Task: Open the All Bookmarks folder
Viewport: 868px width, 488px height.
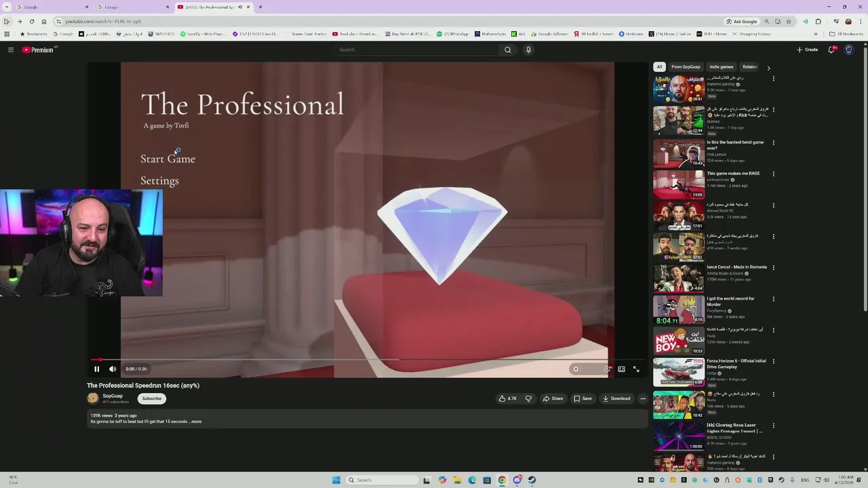Action: [x=846, y=34]
